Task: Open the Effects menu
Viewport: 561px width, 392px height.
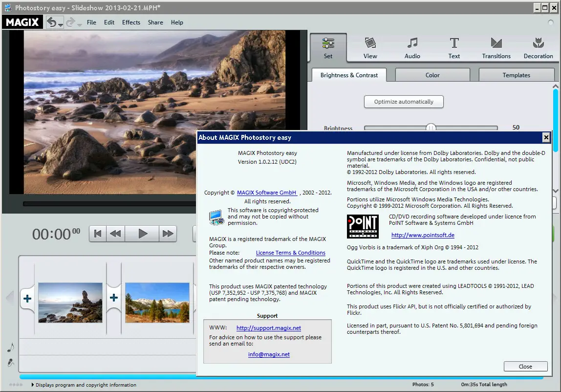Action: coord(131,22)
